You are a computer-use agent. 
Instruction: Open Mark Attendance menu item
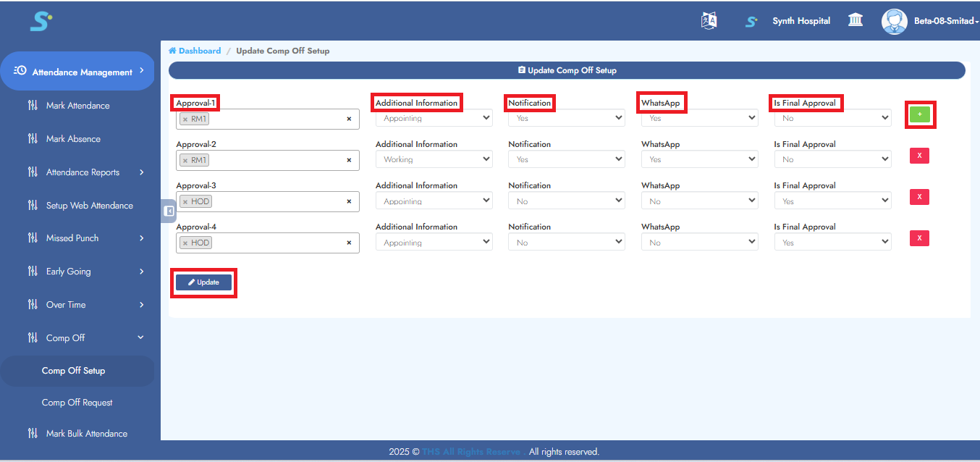tap(77, 106)
